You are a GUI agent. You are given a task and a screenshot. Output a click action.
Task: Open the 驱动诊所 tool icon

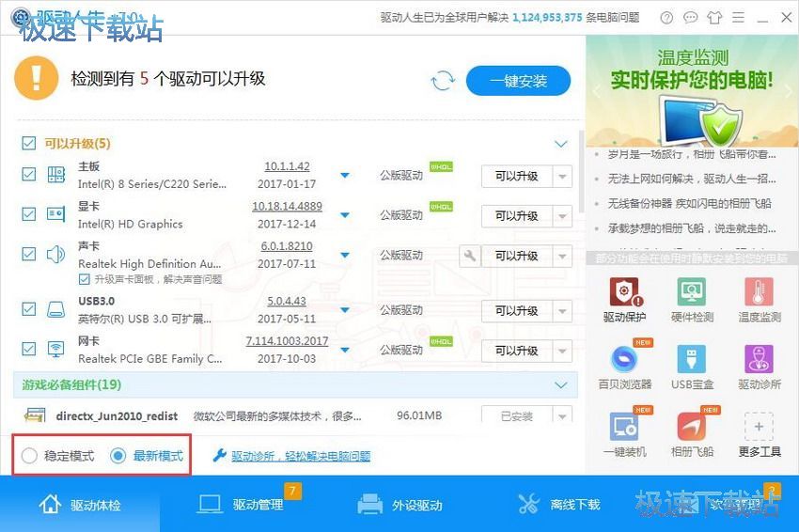tap(759, 359)
